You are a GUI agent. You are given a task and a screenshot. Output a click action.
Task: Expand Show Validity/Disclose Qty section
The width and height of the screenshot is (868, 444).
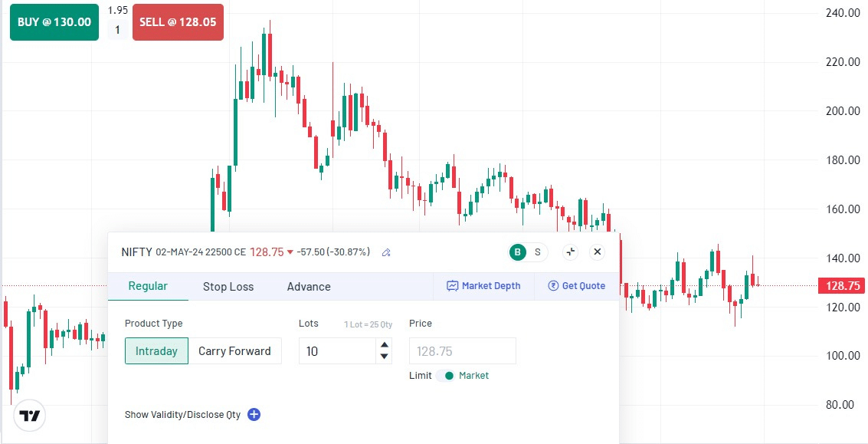pyautogui.click(x=183, y=415)
